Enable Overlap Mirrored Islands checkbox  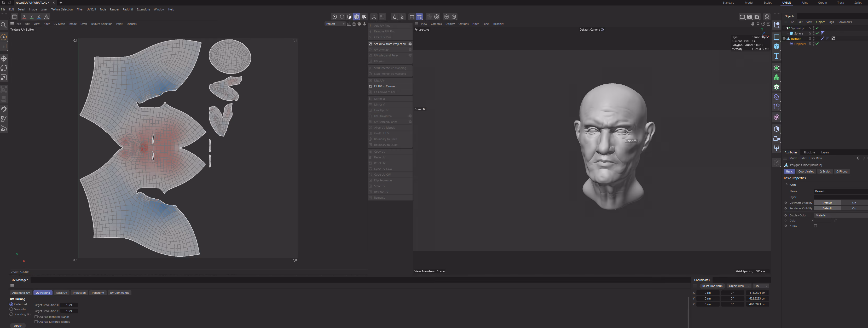coord(36,322)
